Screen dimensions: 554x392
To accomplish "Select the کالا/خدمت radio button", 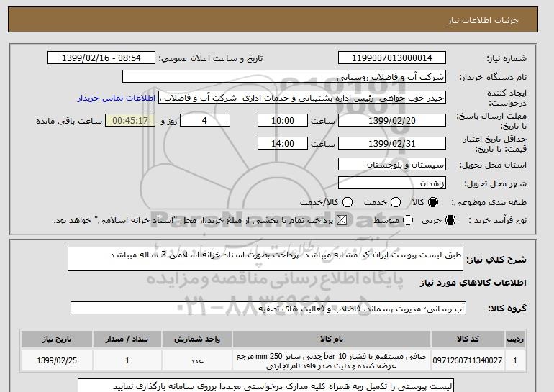I will [x=348, y=202].
